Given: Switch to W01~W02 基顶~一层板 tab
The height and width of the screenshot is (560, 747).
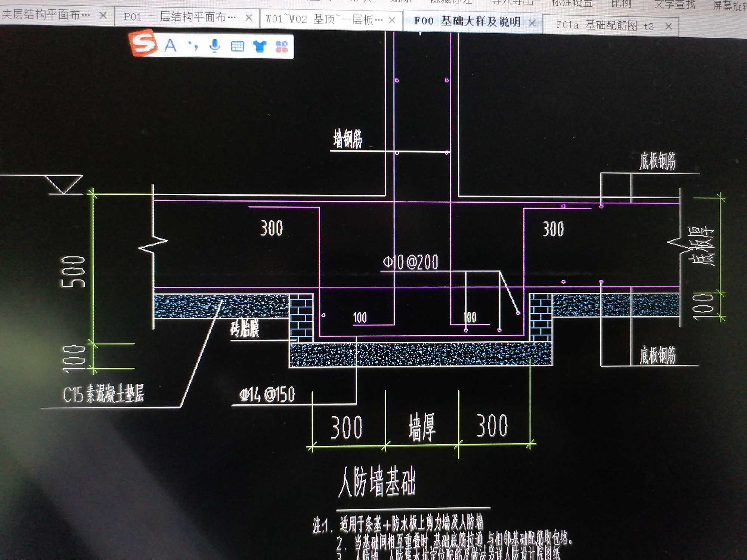Looking at the screenshot, I should 324,19.
